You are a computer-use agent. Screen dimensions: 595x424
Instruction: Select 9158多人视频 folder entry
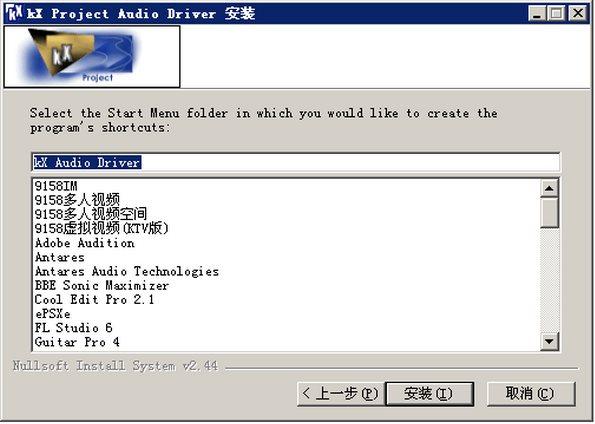(x=77, y=200)
